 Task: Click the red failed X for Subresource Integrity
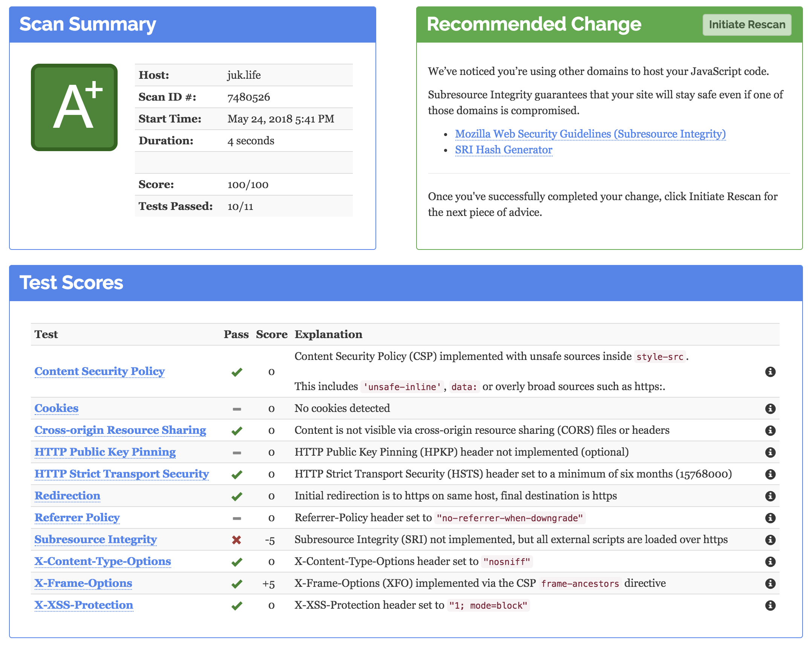pyautogui.click(x=236, y=540)
